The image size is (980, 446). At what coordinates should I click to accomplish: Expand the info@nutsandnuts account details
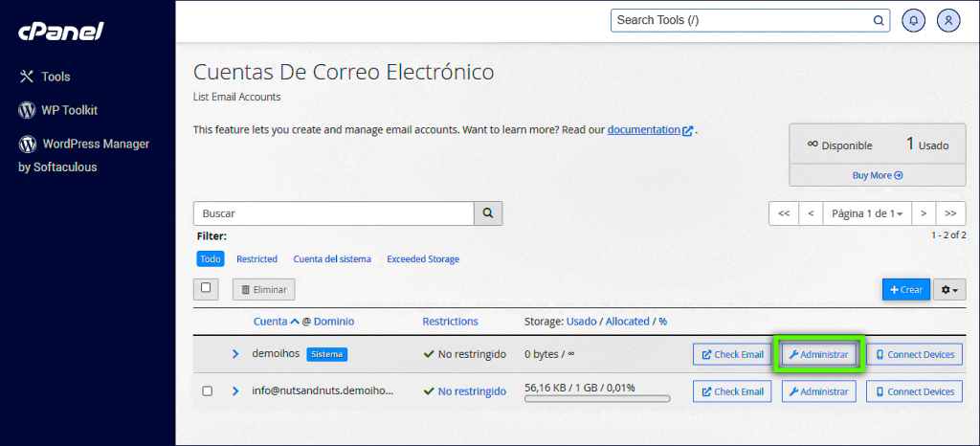tap(235, 391)
